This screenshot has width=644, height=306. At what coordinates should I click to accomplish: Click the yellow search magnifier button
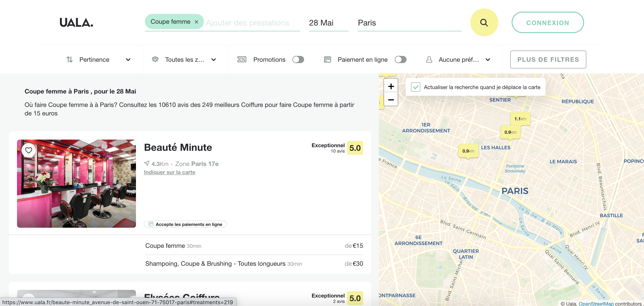484,23
